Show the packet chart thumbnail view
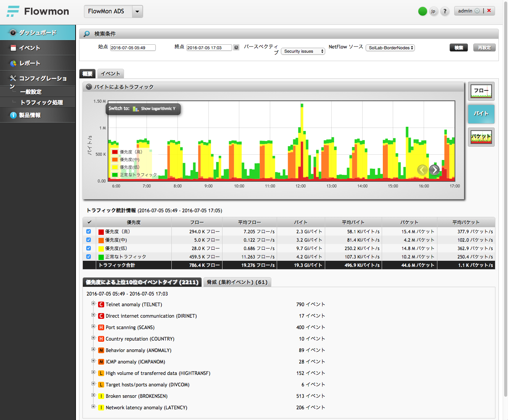Screen dimensions: 508x420 (x=481, y=137)
